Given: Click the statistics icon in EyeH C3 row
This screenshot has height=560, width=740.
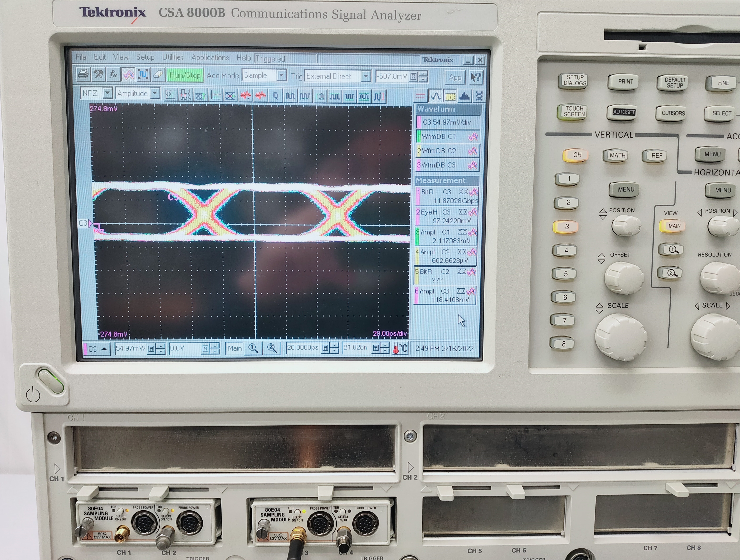Looking at the screenshot, I should [463, 212].
